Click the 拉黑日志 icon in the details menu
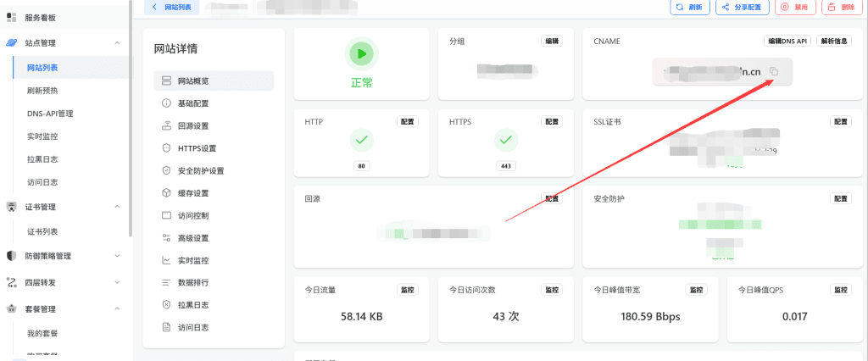This screenshot has width=868, height=361. [166, 305]
